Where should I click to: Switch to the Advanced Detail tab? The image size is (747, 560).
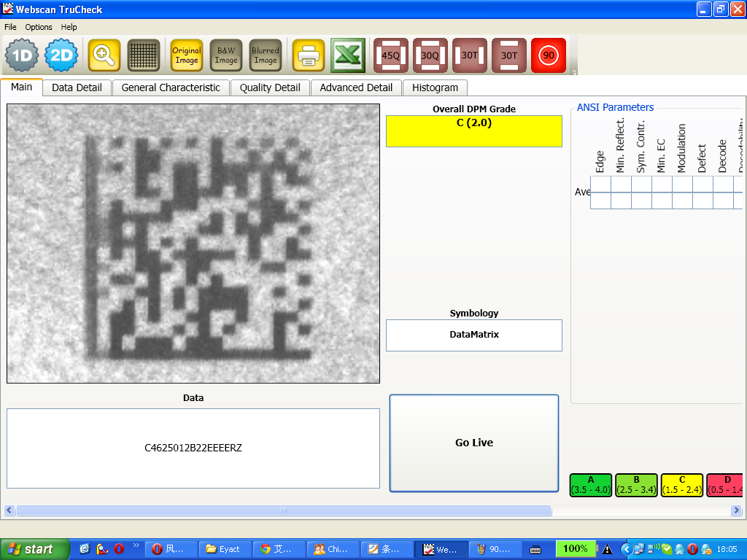[x=356, y=87]
